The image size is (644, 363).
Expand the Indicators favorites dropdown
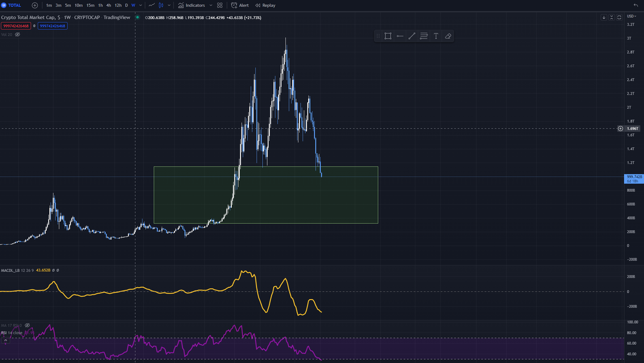pyautogui.click(x=210, y=5)
